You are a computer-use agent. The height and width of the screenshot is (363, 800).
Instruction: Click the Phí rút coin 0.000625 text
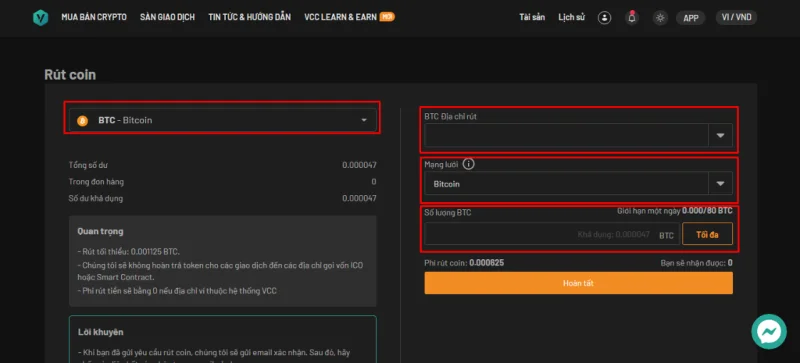click(x=464, y=263)
